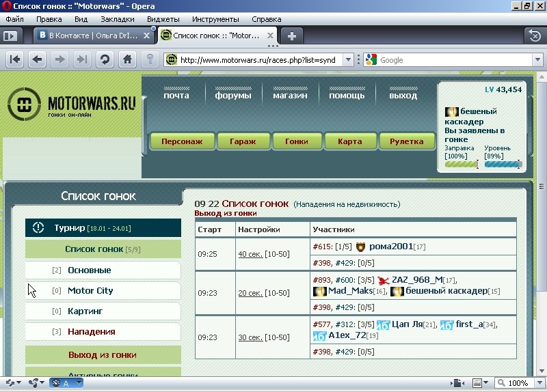Click the 40 сек. settings link
The image size is (547, 392).
click(x=250, y=254)
